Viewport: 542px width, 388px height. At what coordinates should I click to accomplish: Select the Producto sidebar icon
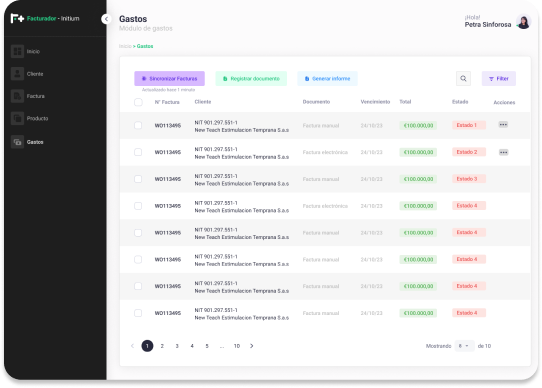point(17,118)
